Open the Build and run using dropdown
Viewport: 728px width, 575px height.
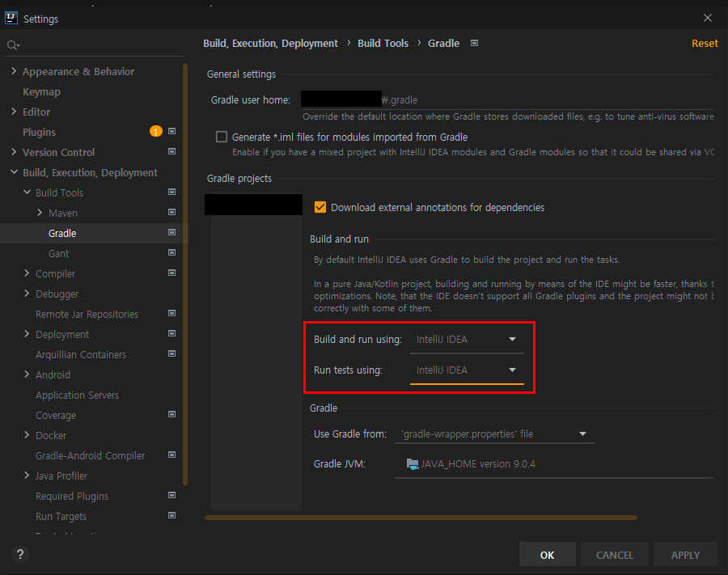467,340
